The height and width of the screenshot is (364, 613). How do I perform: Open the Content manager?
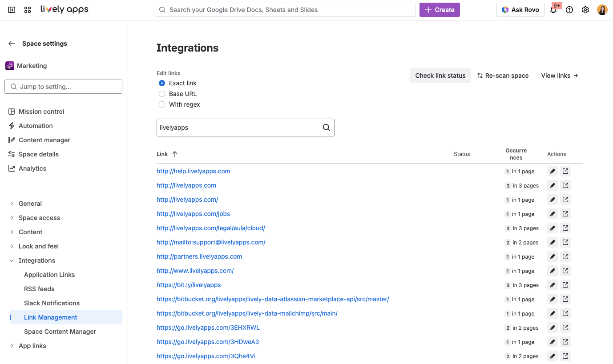[x=44, y=140]
